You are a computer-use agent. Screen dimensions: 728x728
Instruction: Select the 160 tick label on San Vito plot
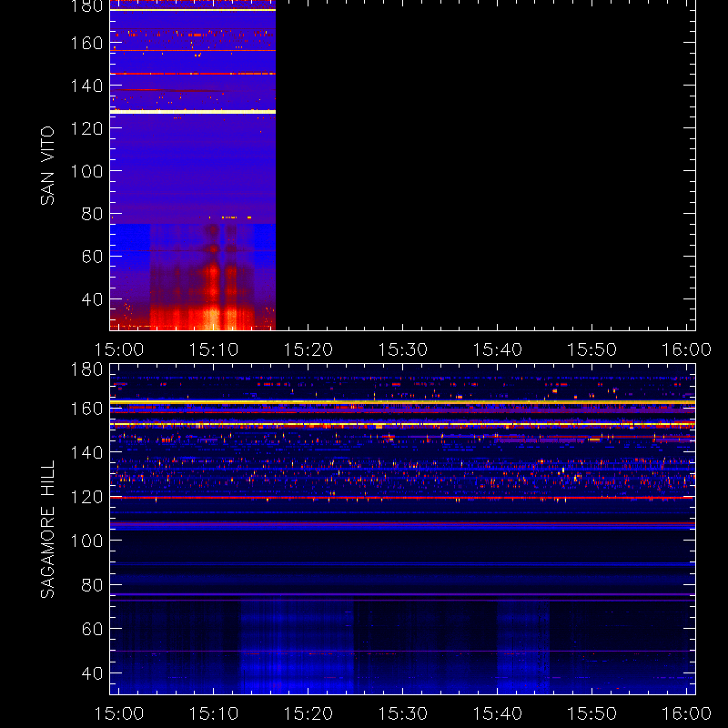pyautogui.click(x=86, y=43)
